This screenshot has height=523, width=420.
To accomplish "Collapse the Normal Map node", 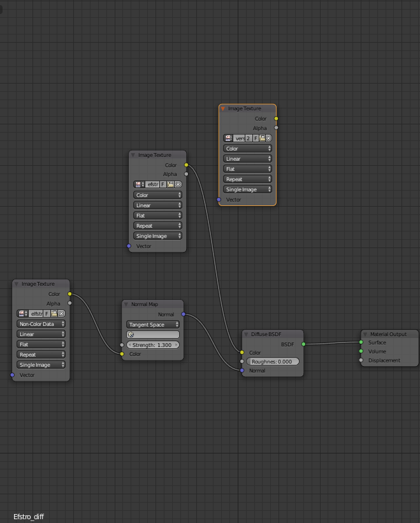I will (126, 304).
